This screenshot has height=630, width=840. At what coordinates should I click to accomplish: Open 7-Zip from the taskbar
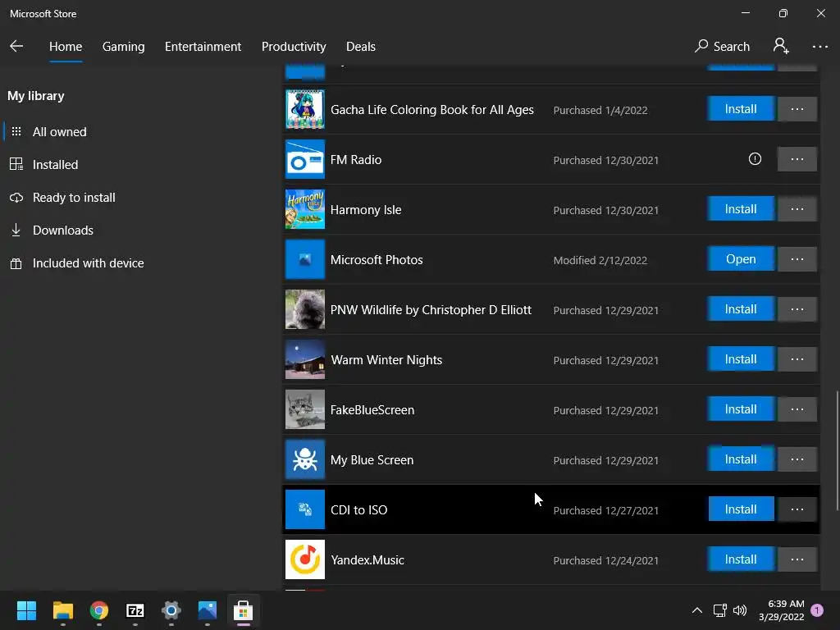click(135, 610)
